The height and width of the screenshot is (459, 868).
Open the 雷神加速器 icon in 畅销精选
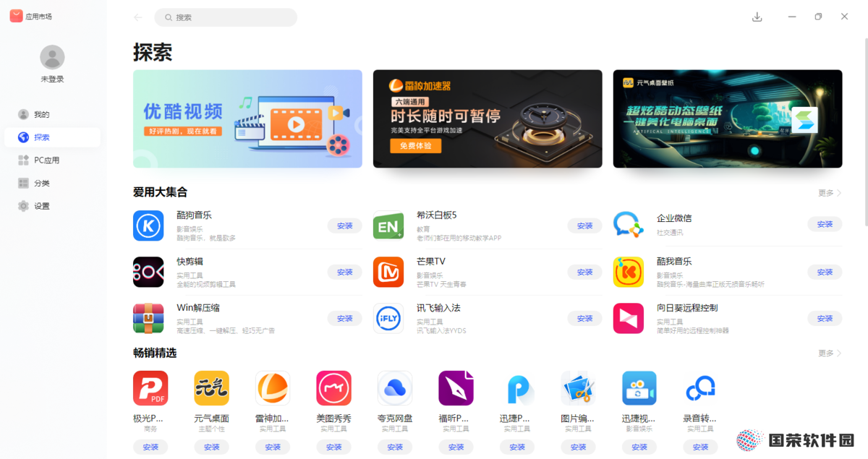pos(273,388)
